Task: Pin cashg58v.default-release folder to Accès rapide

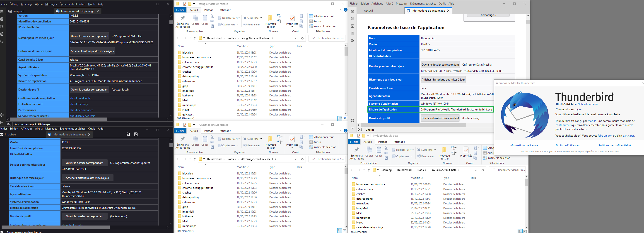Action: [x=183, y=22]
